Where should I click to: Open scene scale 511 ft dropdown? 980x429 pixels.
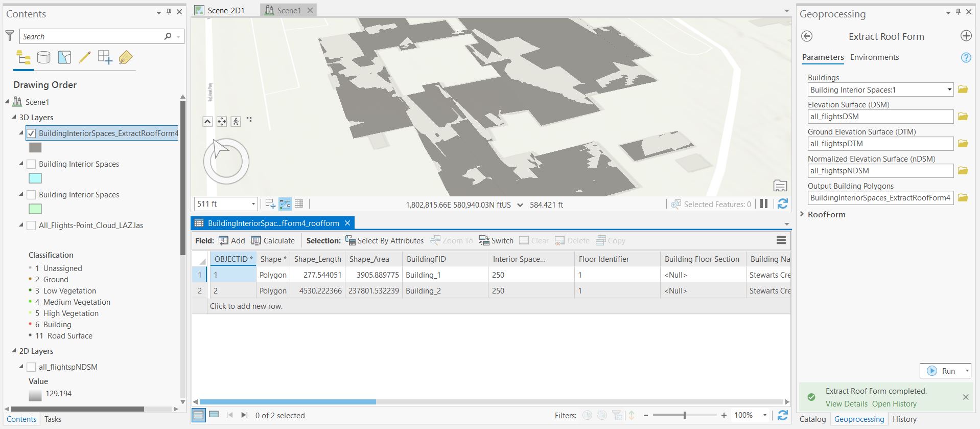253,204
